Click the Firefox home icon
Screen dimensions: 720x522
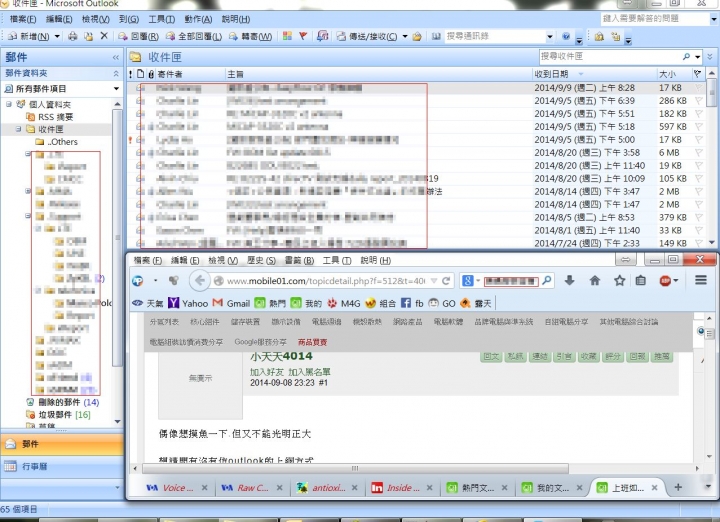[595, 280]
